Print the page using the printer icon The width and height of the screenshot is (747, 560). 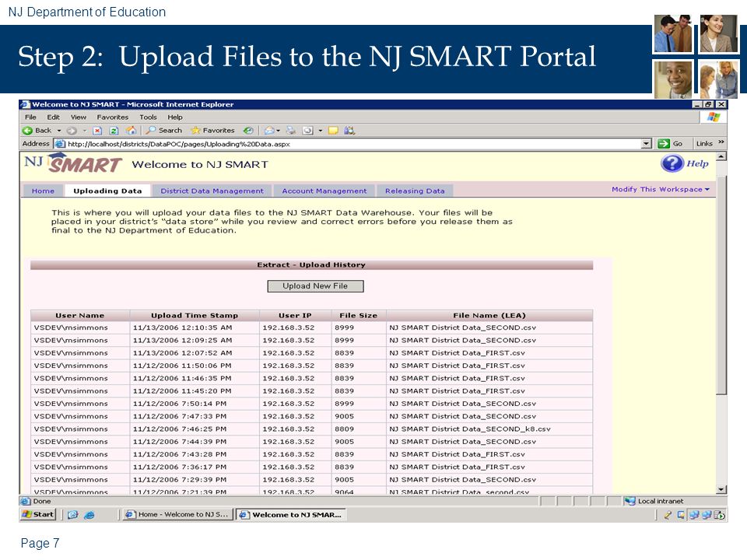[x=290, y=131]
